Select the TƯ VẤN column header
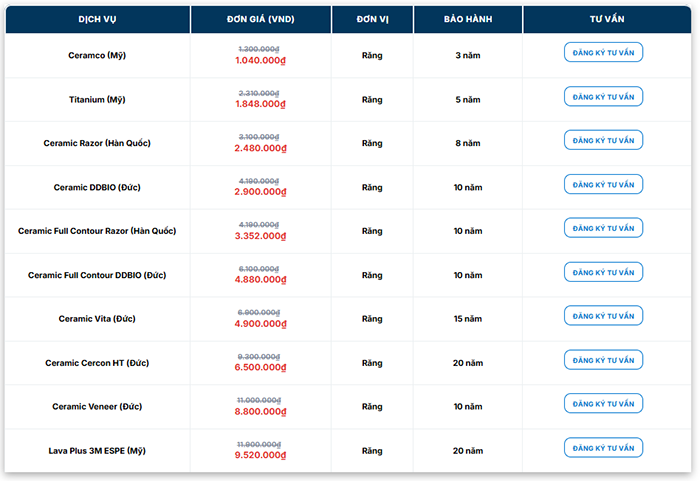The width and height of the screenshot is (700, 481). point(603,19)
